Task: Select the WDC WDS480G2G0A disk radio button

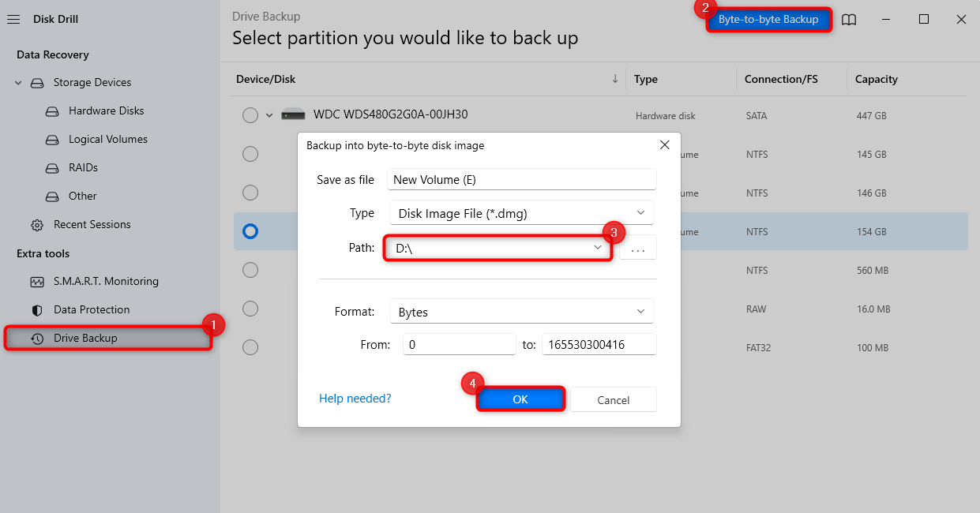Action: tap(250, 115)
